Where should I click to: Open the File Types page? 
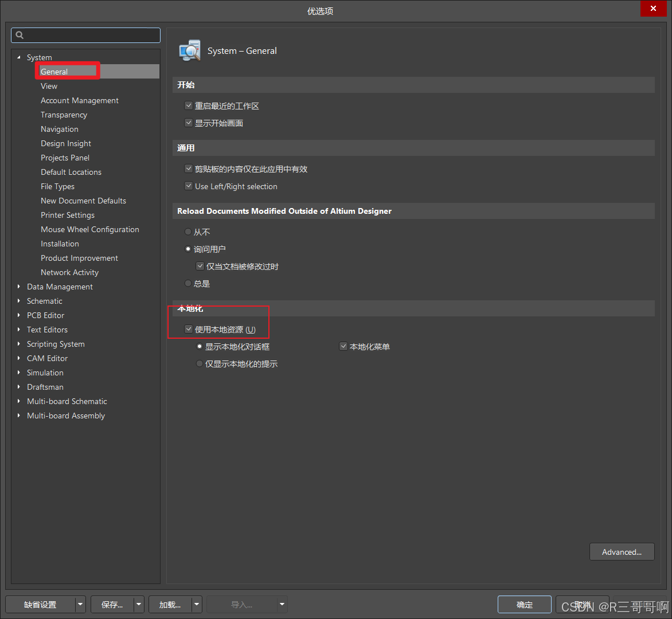(x=57, y=186)
